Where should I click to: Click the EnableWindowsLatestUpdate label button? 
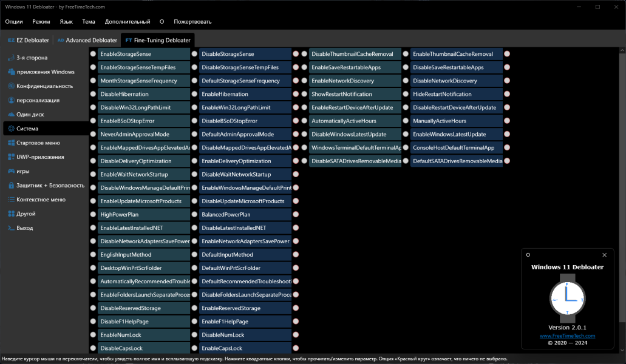point(457,134)
